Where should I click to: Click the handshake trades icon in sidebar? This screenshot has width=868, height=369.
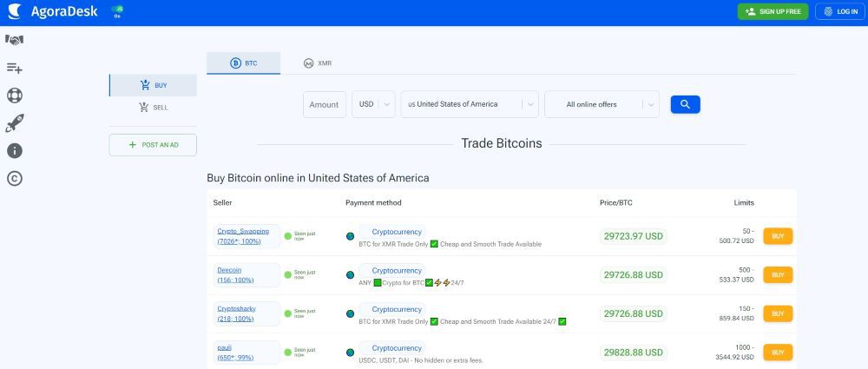point(14,40)
